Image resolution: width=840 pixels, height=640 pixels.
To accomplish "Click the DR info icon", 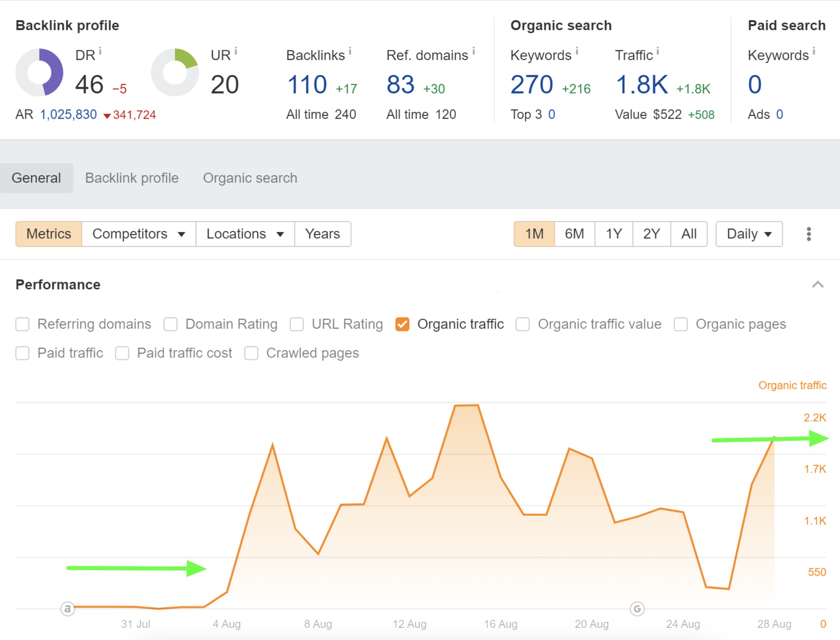I will click(x=100, y=51).
